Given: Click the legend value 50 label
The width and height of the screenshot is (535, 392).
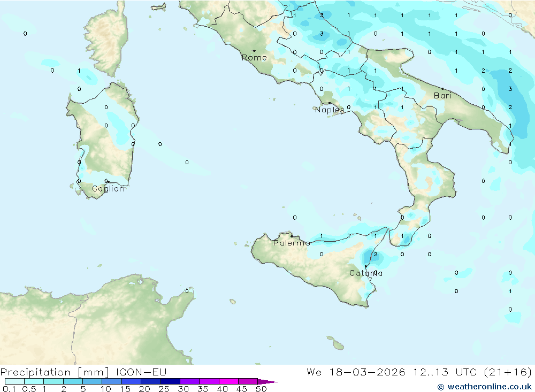Looking at the screenshot, I should (262, 389).
